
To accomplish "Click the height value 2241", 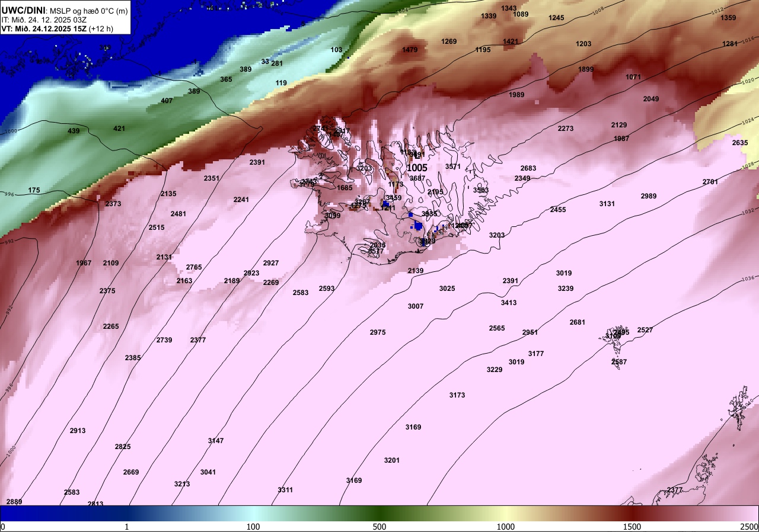I will click(x=241, y=200).
